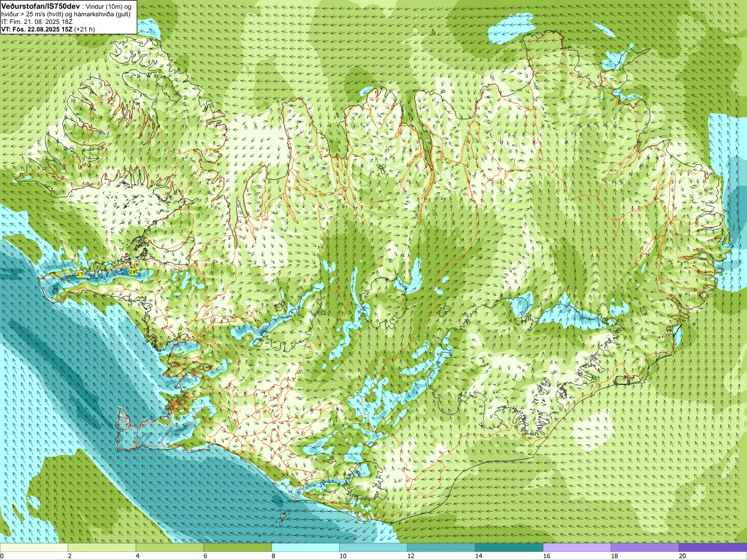The width and height of the screenshot is (747, 560).
Task: Click the 'Veðurstofan/IS750dev' title text
Action: 40,6
